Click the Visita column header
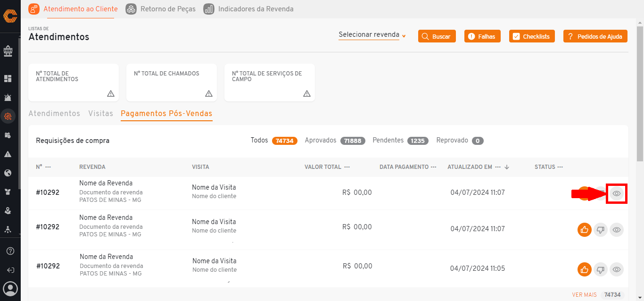 (200, 167)
